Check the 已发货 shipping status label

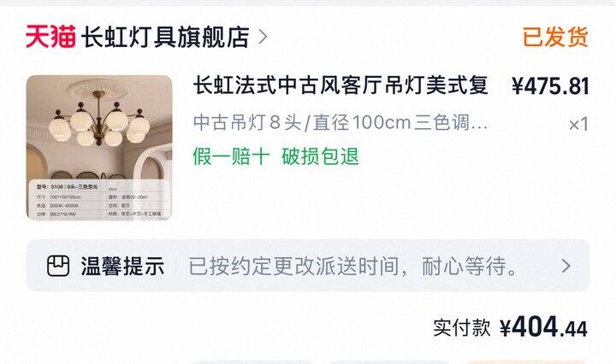[x=555, y=38]
